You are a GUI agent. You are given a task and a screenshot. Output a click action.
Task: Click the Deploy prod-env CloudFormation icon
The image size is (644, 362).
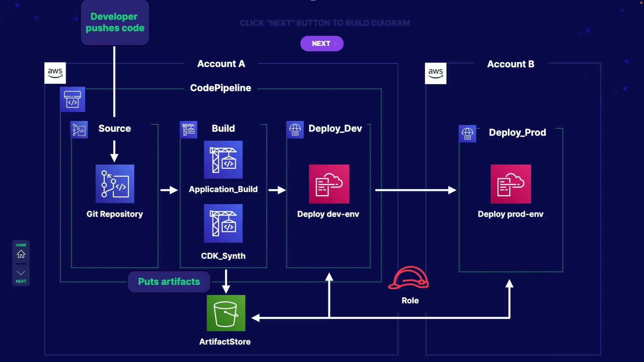pos(511,184)
